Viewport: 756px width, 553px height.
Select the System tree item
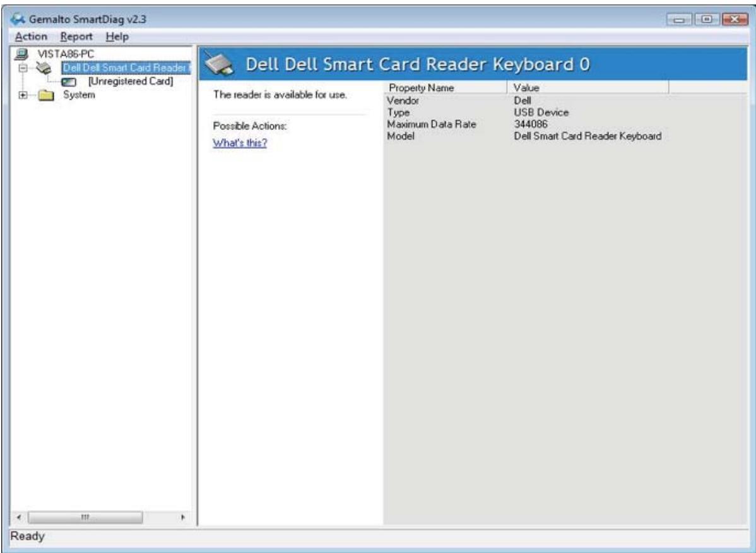point(79,95)
